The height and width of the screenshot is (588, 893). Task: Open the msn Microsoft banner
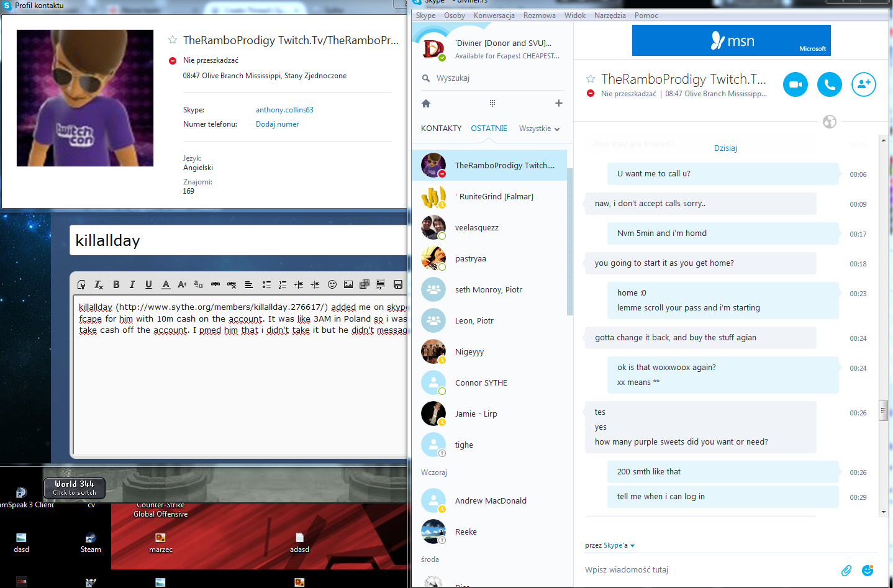click(x=732, y=40)
